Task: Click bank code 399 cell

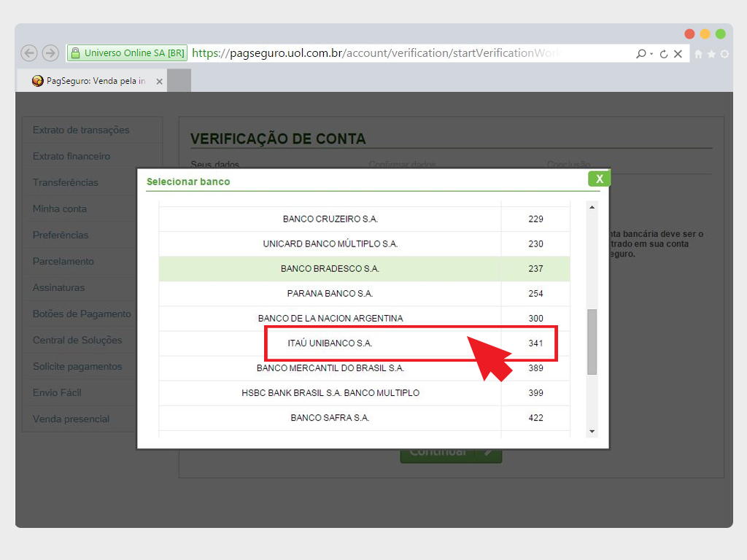Action: [535, 393]
